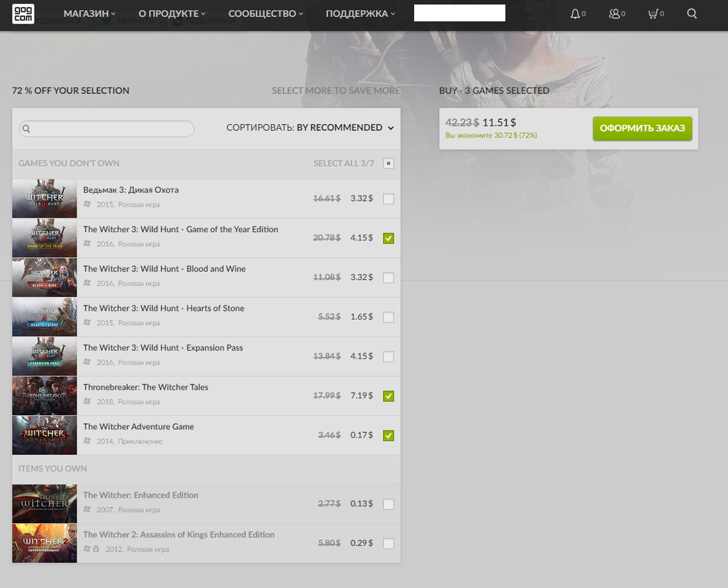Click the Linux icon under The Witcher 2

pos(96,548)
